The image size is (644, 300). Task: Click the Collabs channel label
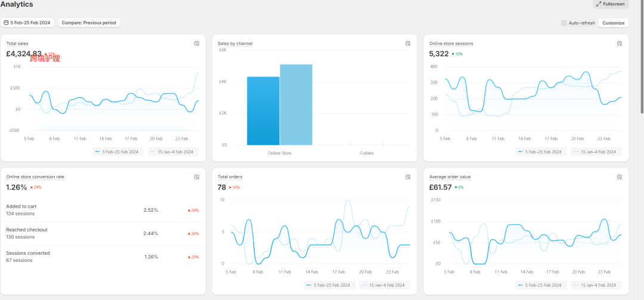tap(367, 153)
